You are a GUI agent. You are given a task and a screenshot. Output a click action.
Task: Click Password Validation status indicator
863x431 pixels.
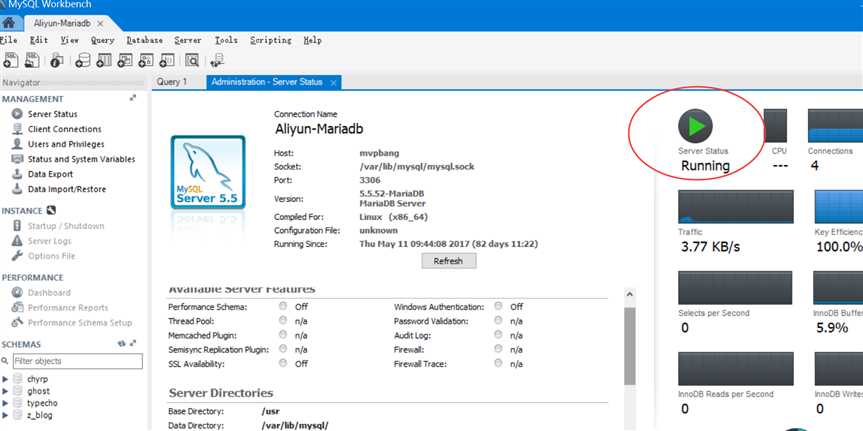(x=498, y=320)
